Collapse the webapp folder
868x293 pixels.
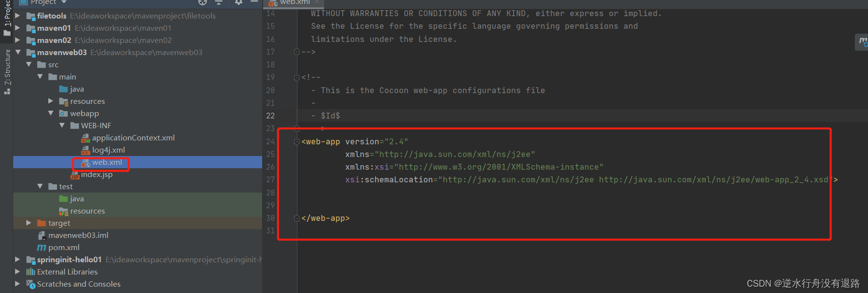tap(51, 113)
